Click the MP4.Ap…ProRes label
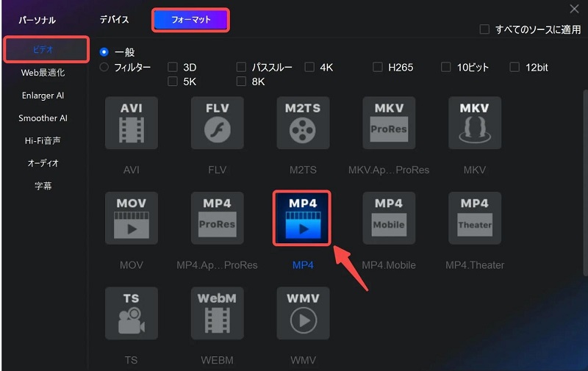 [217, 265]
